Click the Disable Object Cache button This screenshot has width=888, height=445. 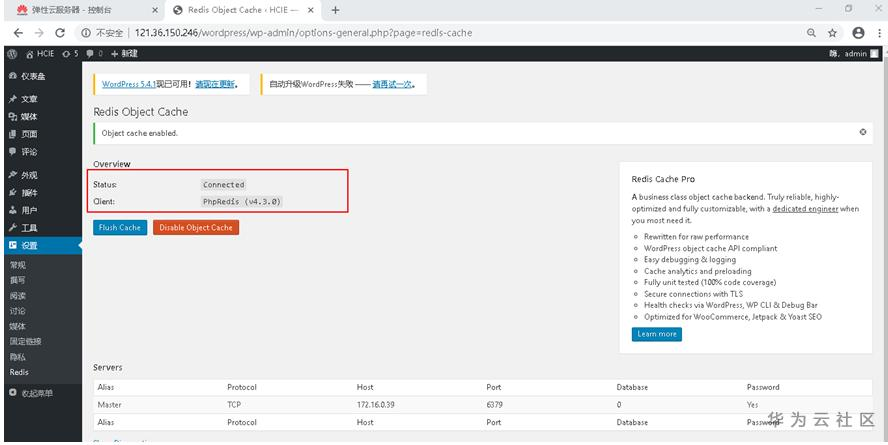point(196,228)
